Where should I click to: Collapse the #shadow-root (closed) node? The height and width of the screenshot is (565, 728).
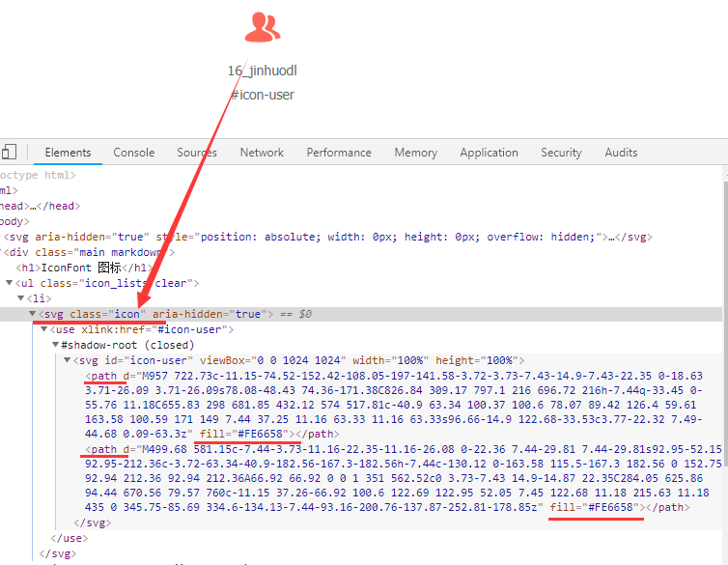coord(55,345)
